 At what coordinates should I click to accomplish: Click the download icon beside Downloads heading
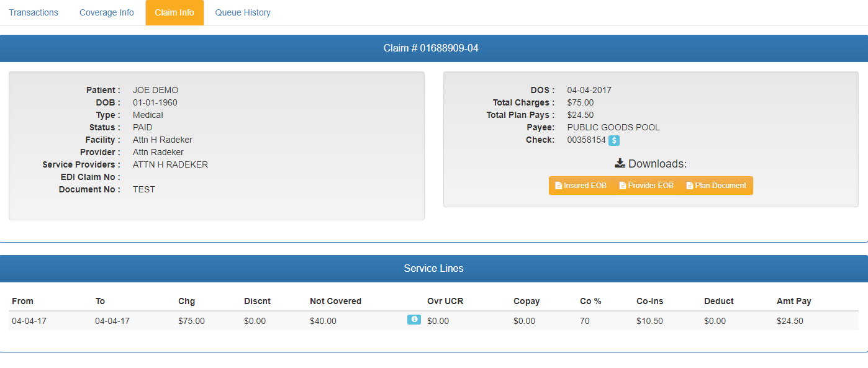[620, 163]
